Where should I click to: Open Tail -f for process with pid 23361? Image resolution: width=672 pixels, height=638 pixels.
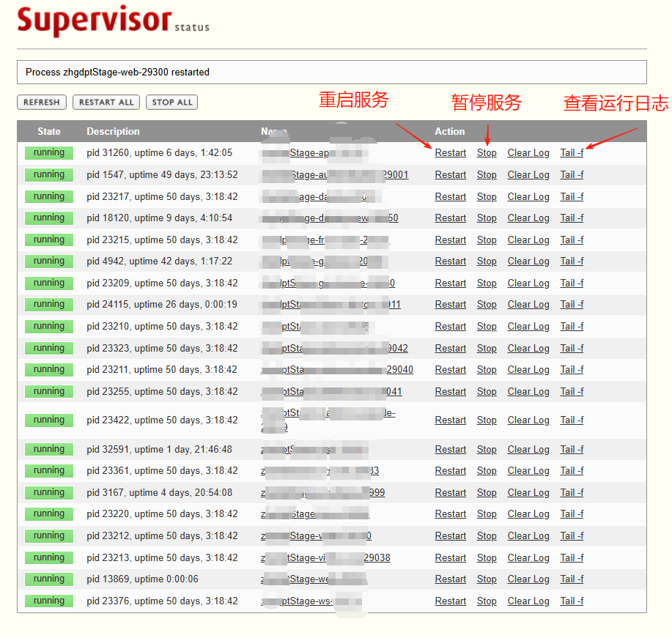point(571,470)
